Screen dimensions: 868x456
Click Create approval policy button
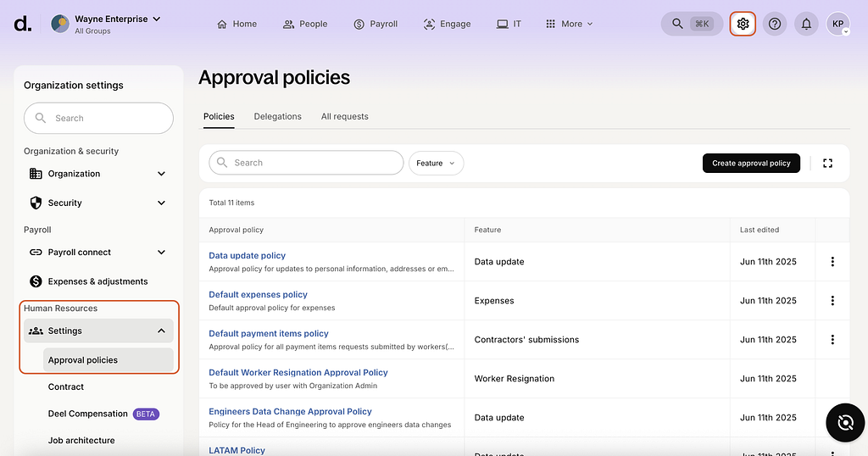pyautogui.click(x=751, y=164)
